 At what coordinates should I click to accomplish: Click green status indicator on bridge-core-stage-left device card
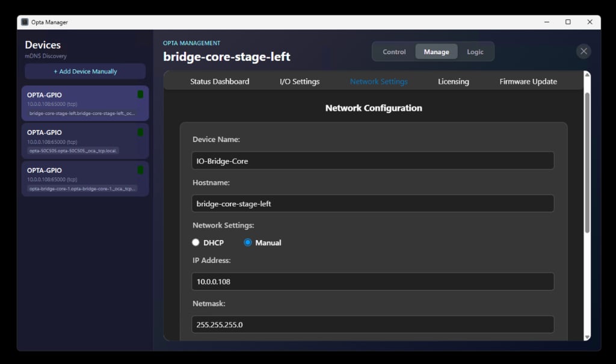(x=140, y=94)
